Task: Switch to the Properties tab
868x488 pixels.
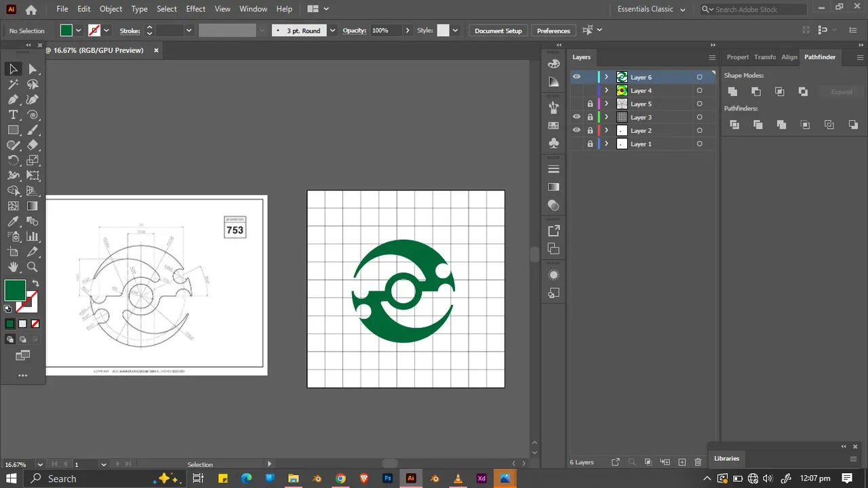Action: click(738, 57)
